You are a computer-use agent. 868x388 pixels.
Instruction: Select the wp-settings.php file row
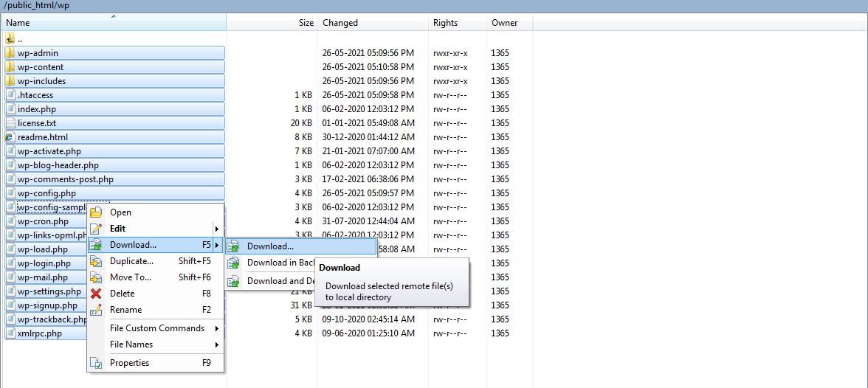46,291
